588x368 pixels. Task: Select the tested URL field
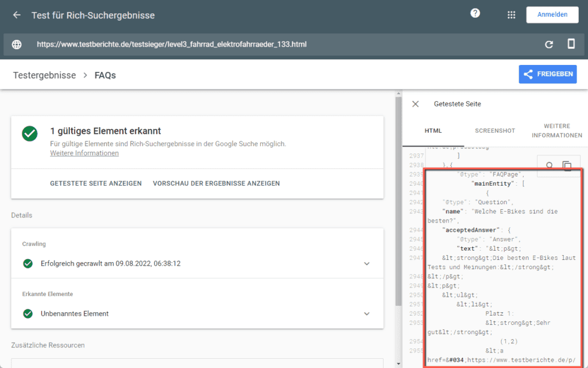point(172,44)
